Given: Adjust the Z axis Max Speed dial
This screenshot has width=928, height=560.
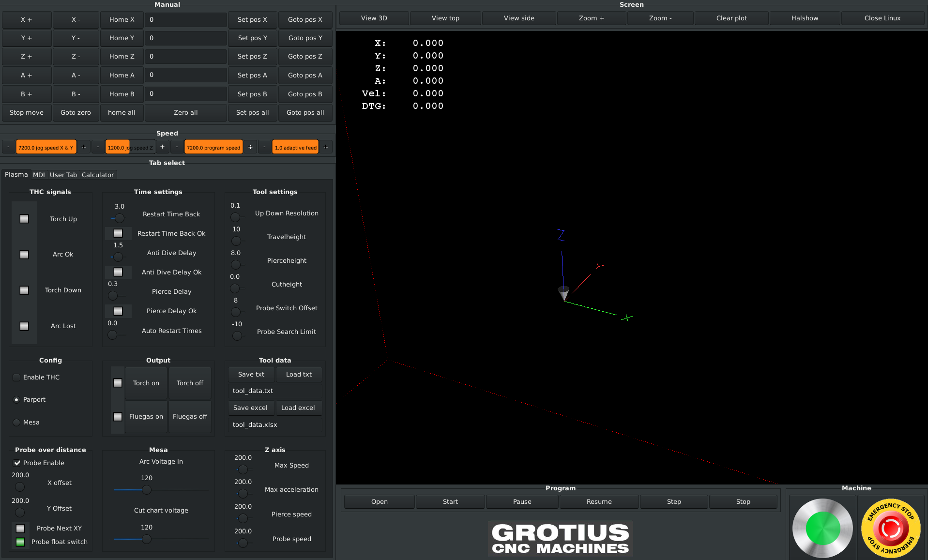Looking at the screenshot, I should [243, 469].
